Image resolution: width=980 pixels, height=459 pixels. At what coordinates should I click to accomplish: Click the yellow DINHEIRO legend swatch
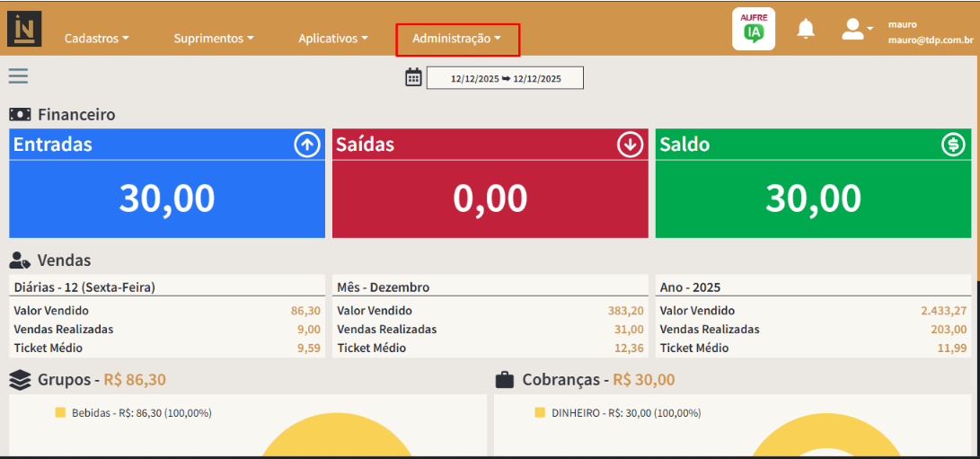[540, 413]
